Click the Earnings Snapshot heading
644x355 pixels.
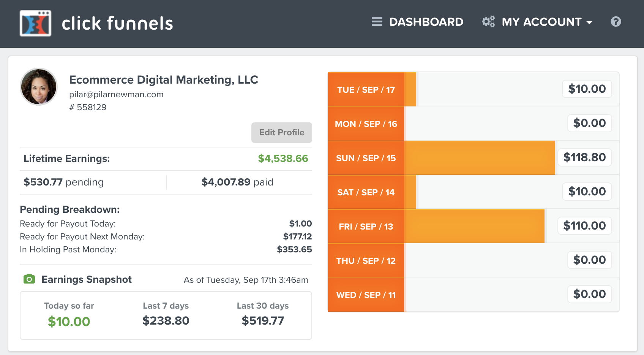point(87,279)
